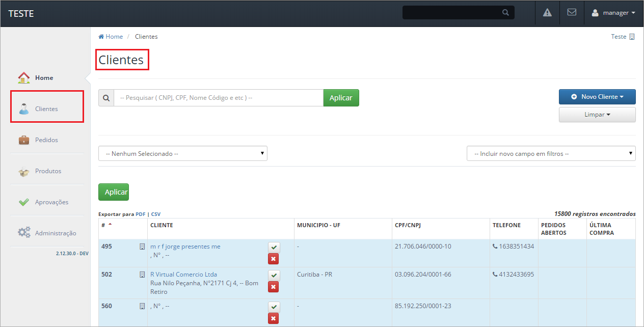Click the CLIENTE column header
The image size is (644, 327).
coord(162,225)
